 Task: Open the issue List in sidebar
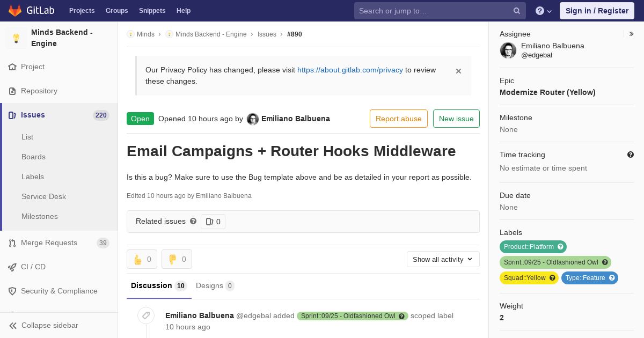(27, 137)
